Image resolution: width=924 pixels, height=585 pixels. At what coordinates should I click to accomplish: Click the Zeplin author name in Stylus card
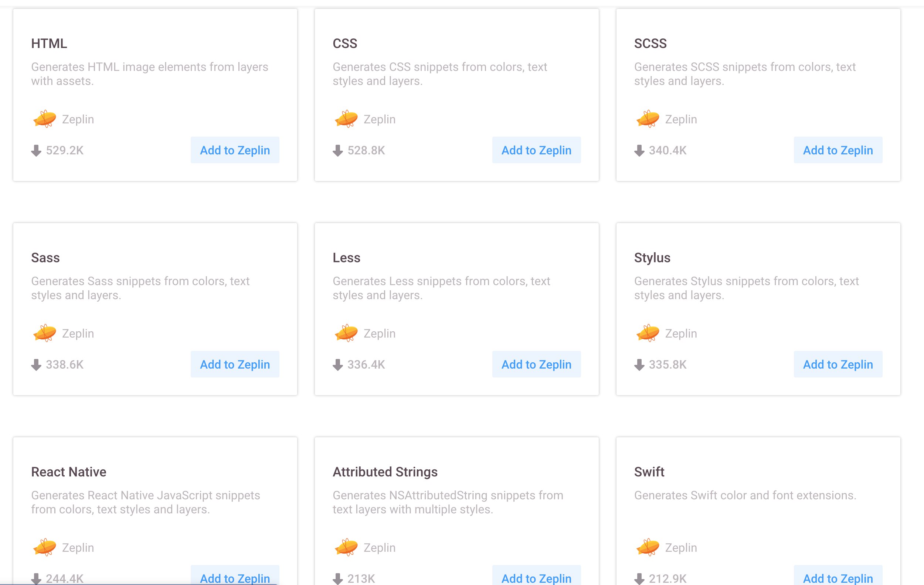(x=681, y=333)
